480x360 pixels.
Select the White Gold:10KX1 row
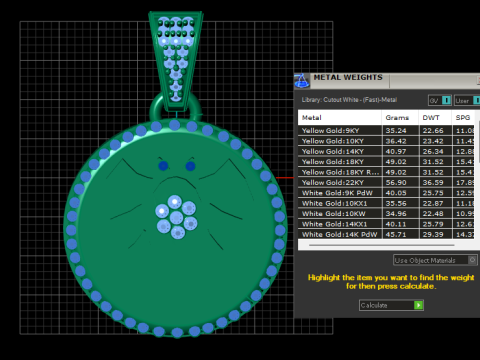[386, 203]
